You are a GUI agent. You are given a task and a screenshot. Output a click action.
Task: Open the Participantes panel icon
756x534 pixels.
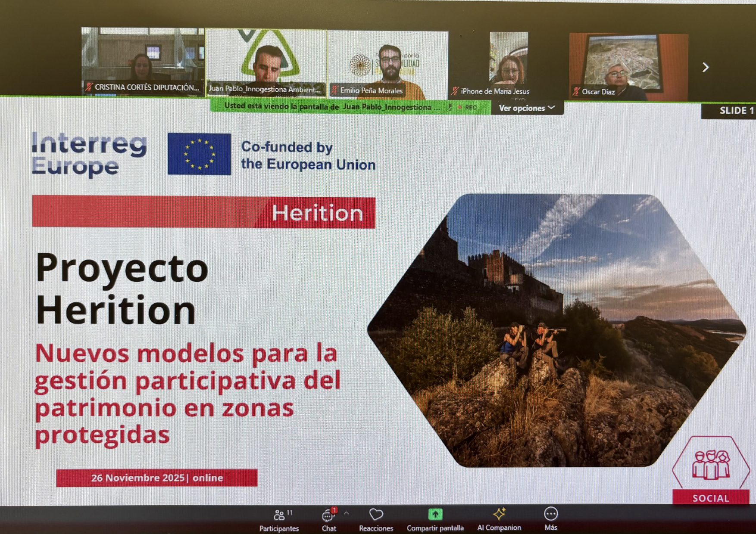tap(279, 515)
